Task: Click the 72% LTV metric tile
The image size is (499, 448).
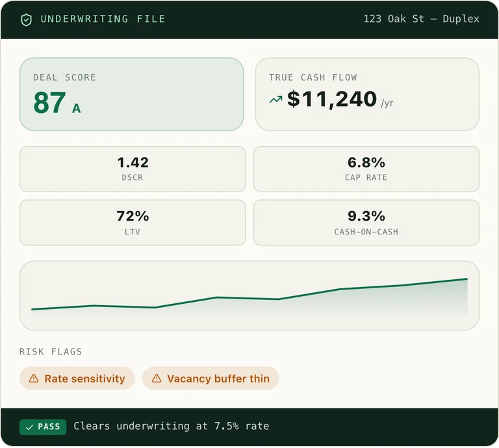Action: coord(133,223)
